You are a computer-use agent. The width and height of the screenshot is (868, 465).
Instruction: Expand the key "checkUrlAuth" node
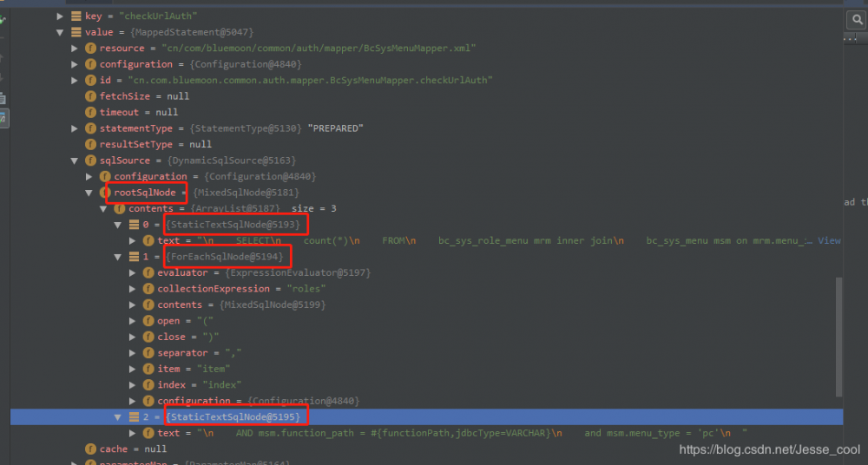61,16
